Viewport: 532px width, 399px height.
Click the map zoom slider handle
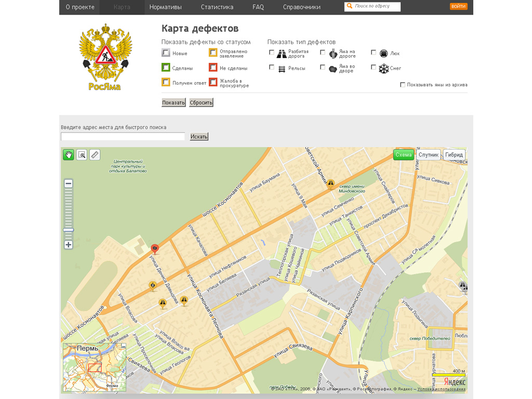click(68, 230)
